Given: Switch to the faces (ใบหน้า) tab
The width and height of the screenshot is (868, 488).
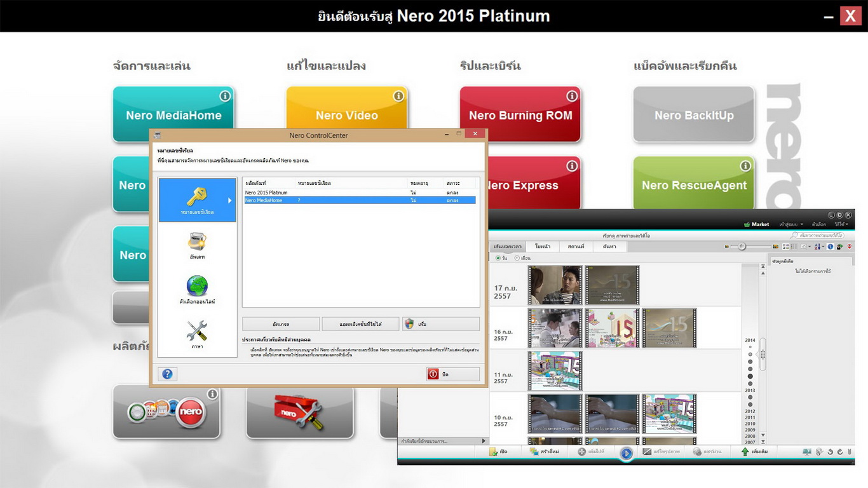Looking at the screenshot, I should [542, 247].
